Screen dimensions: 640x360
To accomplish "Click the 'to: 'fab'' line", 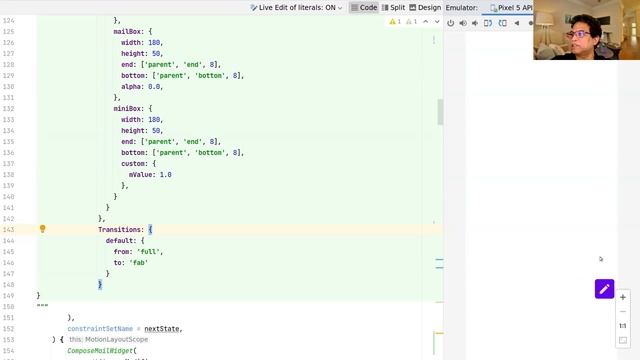I will point(131,263).
